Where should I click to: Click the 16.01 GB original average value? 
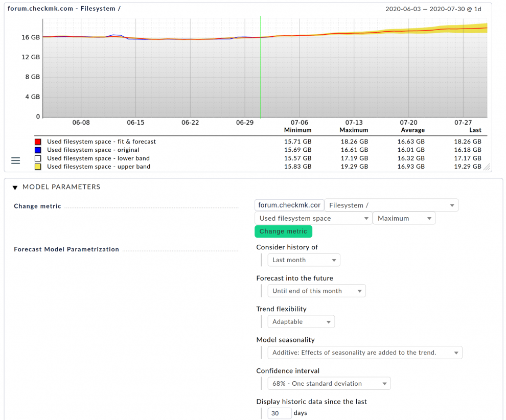pos(411,150)
